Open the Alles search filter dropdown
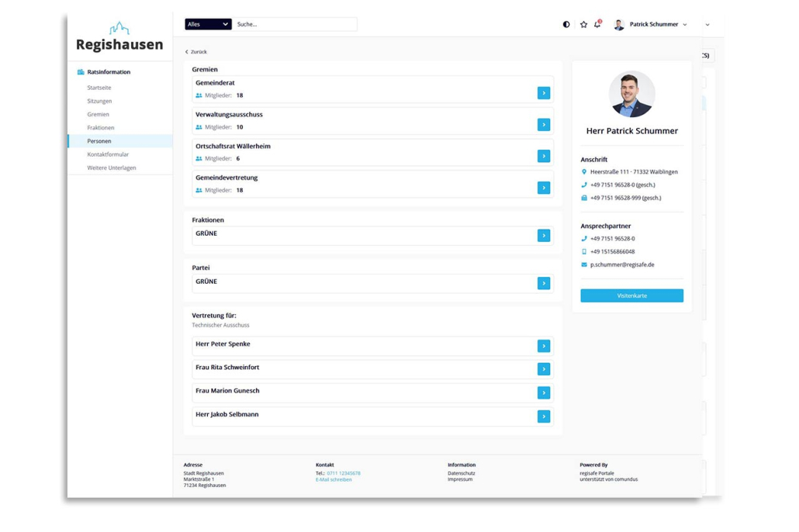This screenshot has height=532, width=799. click(x=208, y=24)
